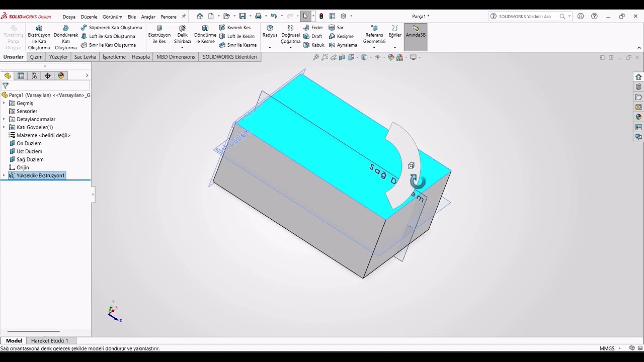Open the FeatureManager tree tab icon
Viewport: 644px width, 362px height.
(x=7, y=75)
